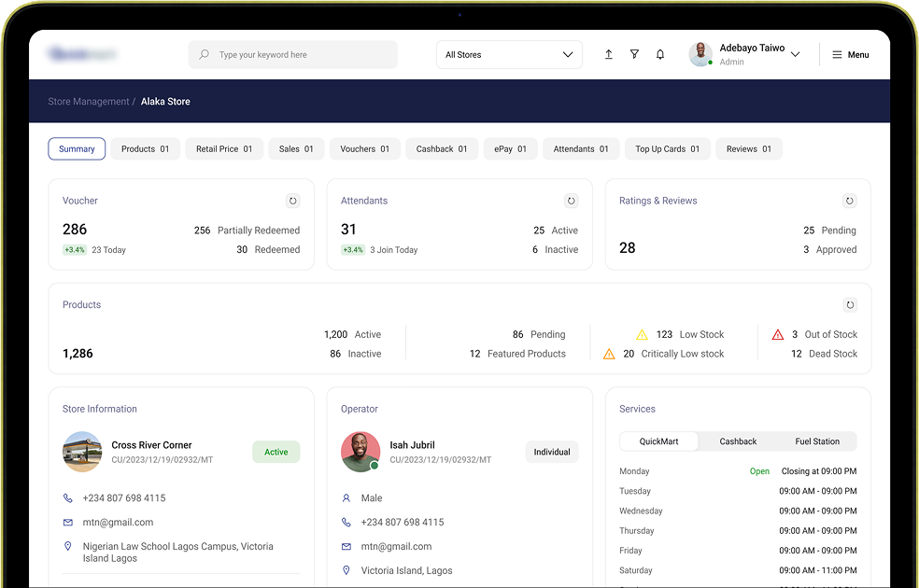The width and height of the screenshot is (919, 588).
Task: Open the hamburger Menu
Action: 851,54
